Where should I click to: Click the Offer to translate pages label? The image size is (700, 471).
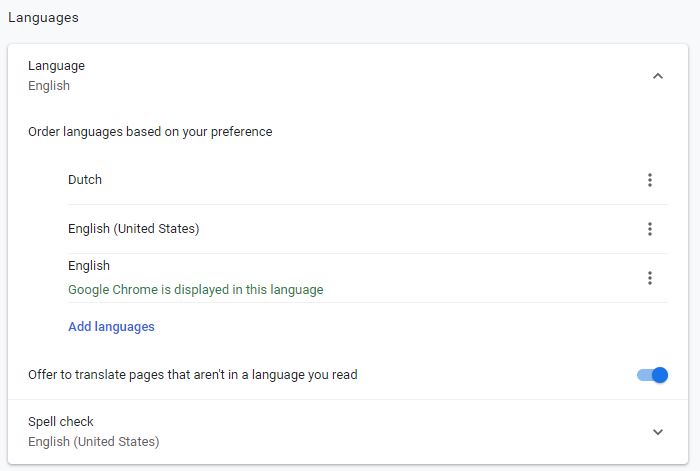[193, 375]
